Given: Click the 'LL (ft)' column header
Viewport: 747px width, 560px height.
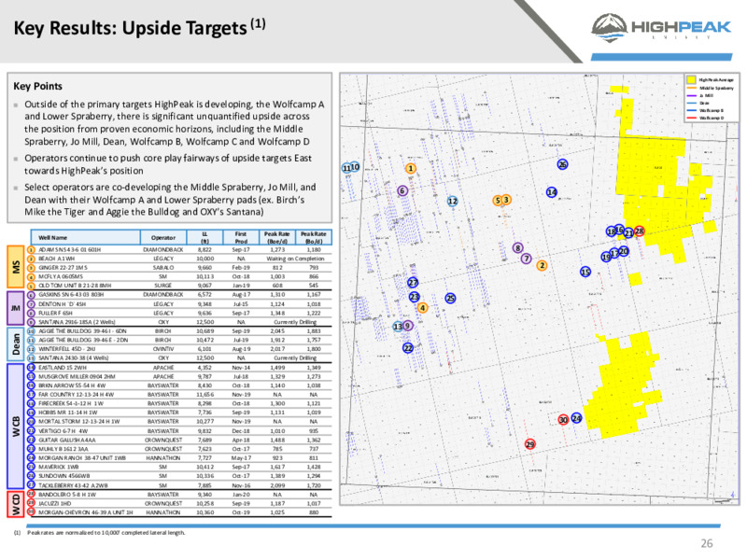Looking at the screenshot, I should click(x=204, y=237).
